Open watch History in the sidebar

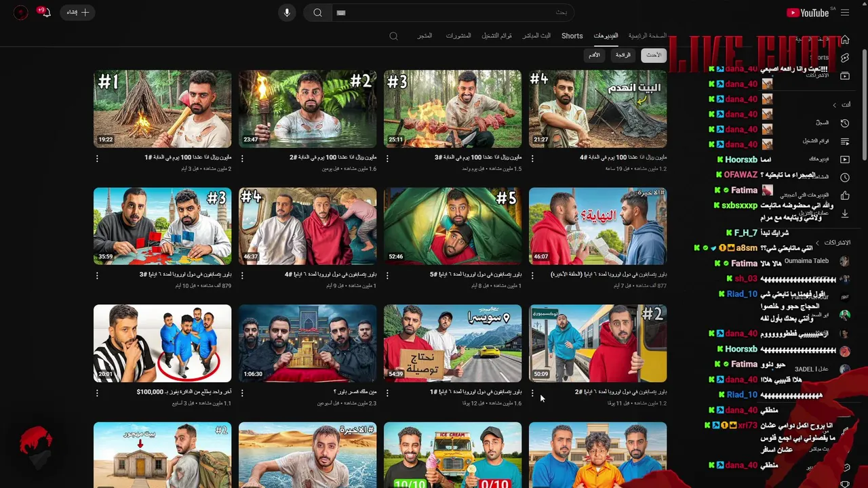pos(845,123)
